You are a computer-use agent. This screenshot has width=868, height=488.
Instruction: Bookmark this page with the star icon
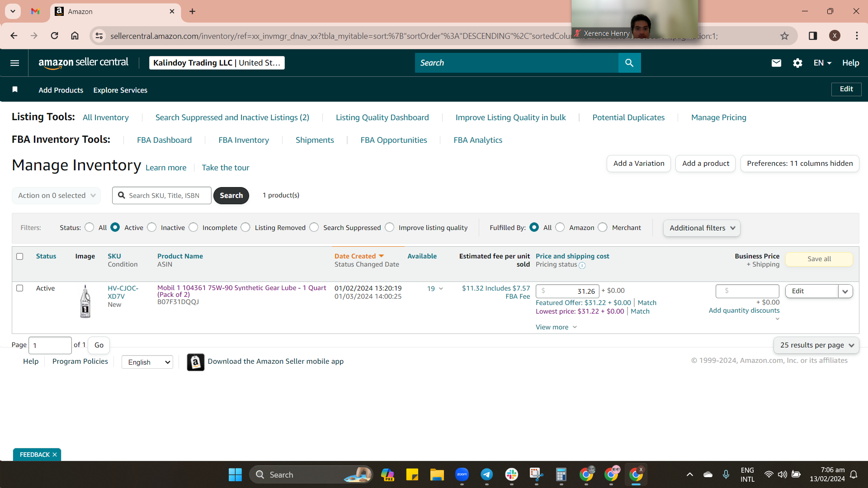pos(784,36)
